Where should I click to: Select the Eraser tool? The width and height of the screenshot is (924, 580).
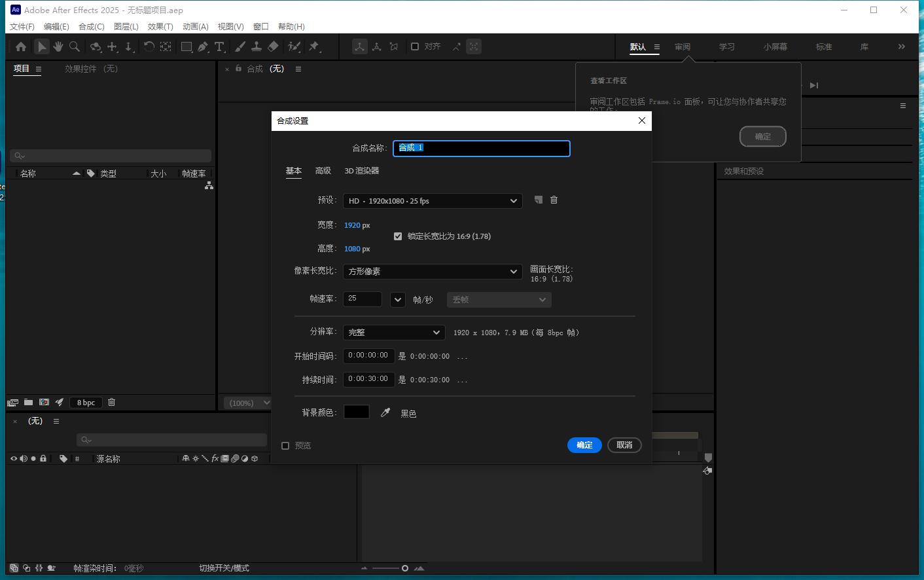click(274, 46)
